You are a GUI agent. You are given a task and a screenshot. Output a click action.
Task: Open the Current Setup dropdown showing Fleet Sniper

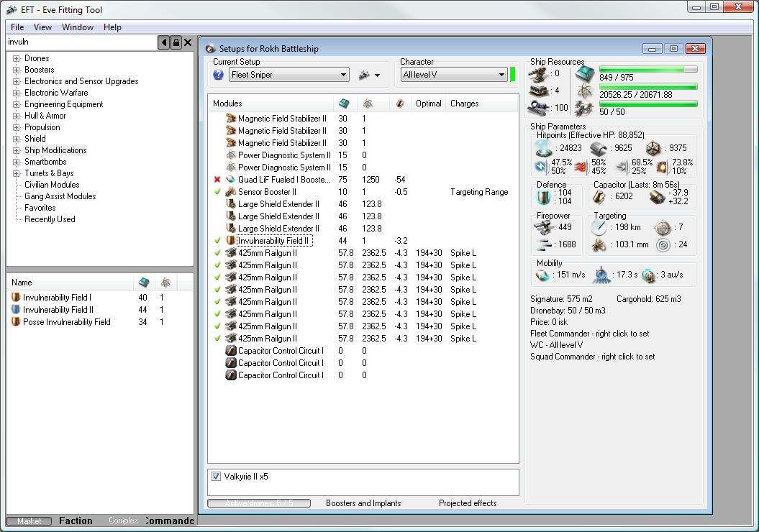(289, 75)
